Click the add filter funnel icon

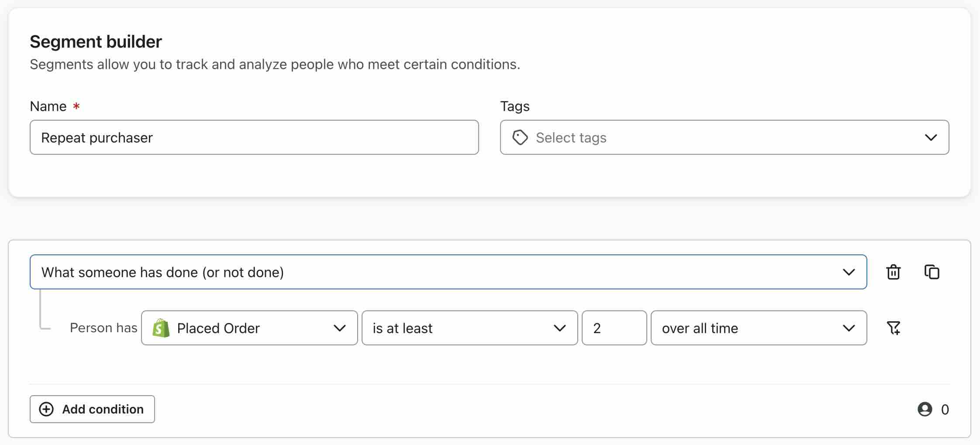[893, 328]
